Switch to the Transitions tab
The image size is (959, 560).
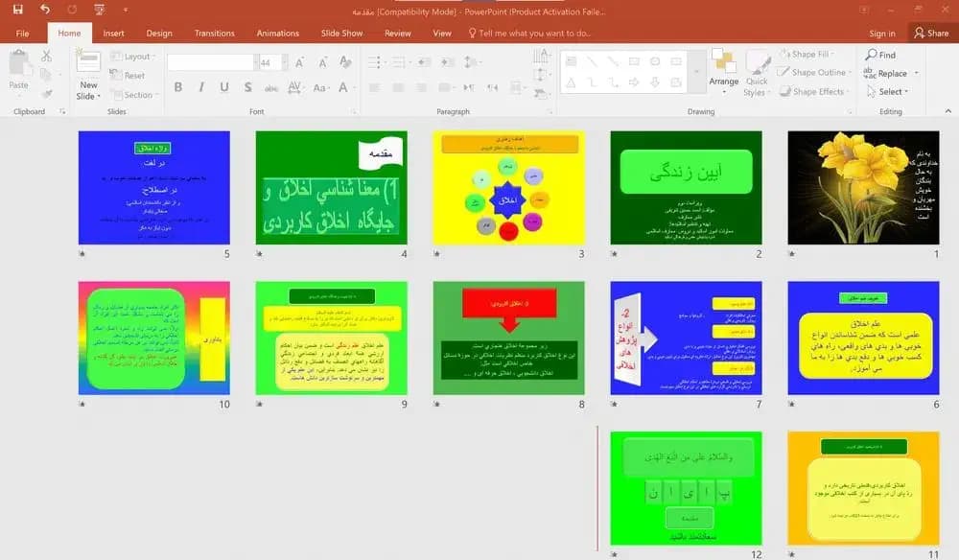214,33
